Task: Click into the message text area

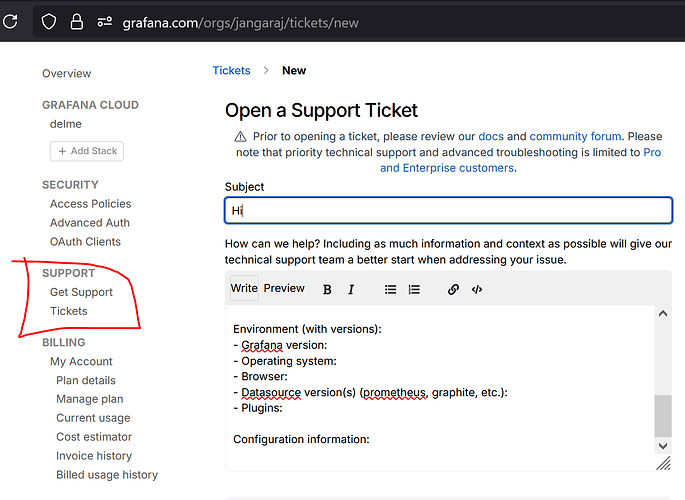Action: click(x=440, y=388)
